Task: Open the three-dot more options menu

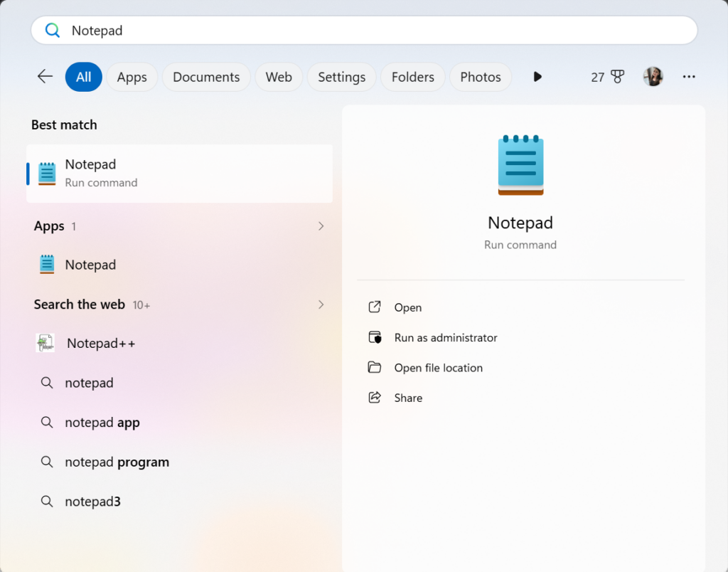Action: coord(689,77)
